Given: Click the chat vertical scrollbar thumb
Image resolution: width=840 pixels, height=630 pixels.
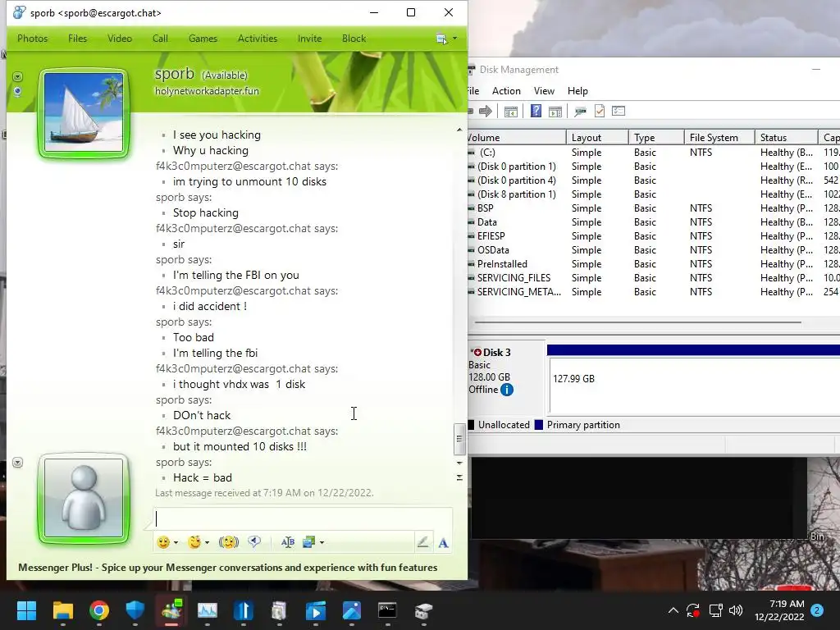Looking at the screenshot, I should [x=459, y=438].
